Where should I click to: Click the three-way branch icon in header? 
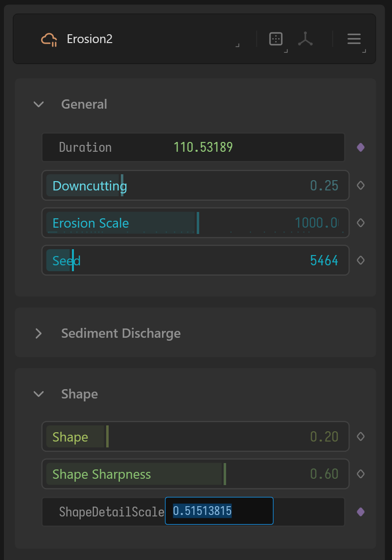coord(305,39)
